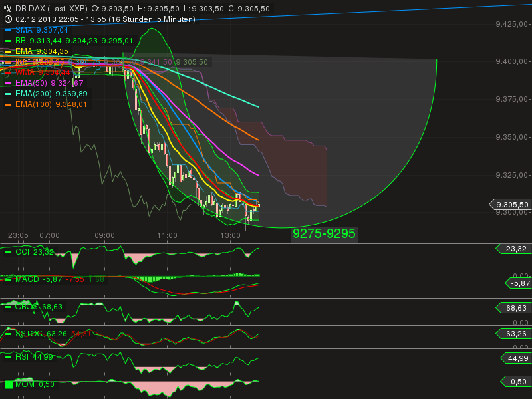This screenshot has height=399, width=532.
Task: Click the clock icon next to the date range
Action: [x=7, y=19]
